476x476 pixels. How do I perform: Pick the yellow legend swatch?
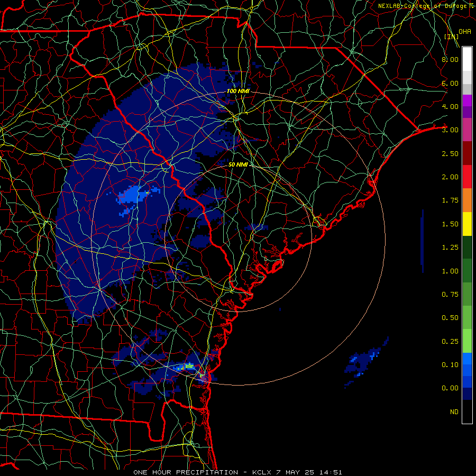point(467,224)
